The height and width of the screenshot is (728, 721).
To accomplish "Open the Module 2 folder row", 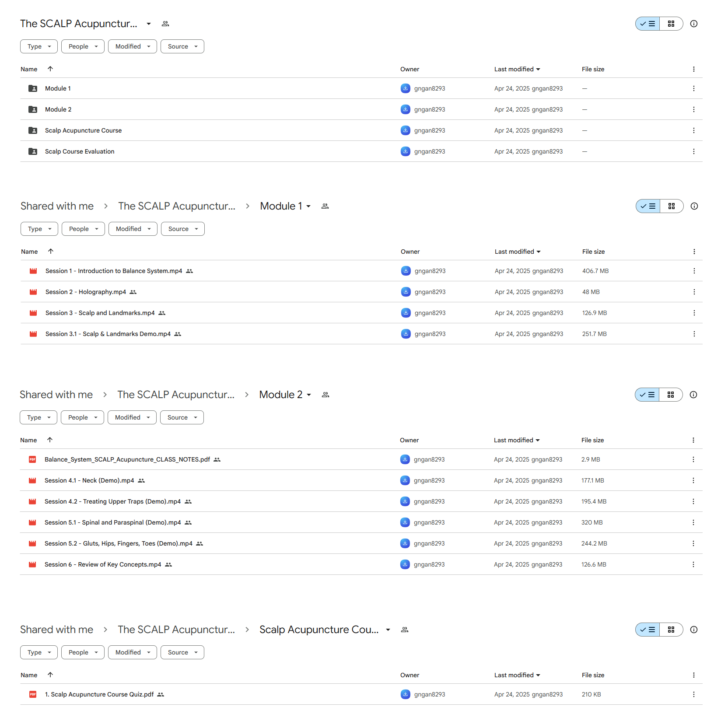I will point(361,109).
